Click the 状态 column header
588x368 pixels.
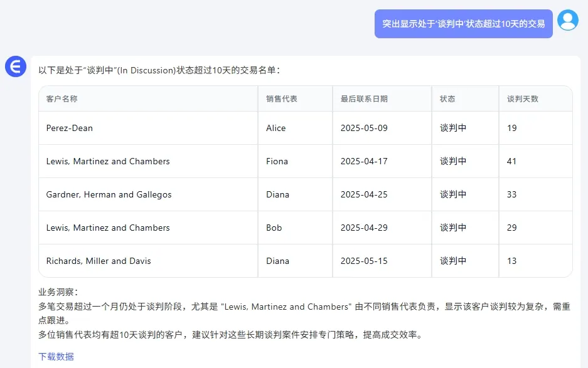[466, 98]
